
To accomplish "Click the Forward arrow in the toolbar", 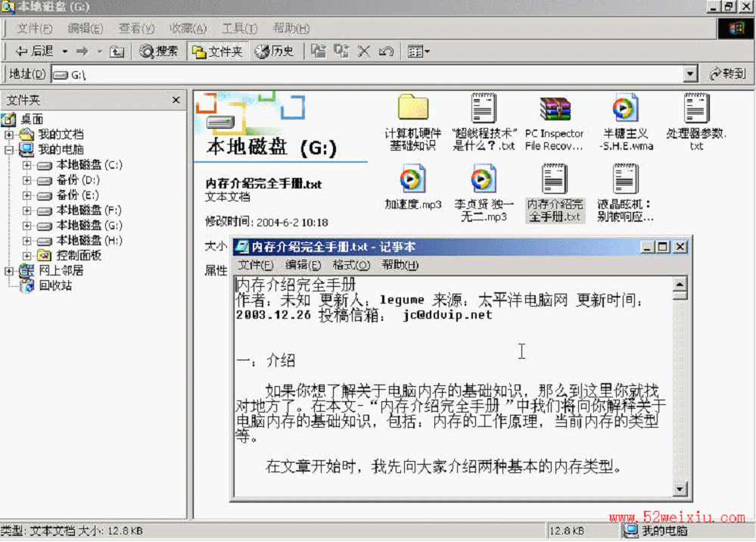I will (82, 51).
